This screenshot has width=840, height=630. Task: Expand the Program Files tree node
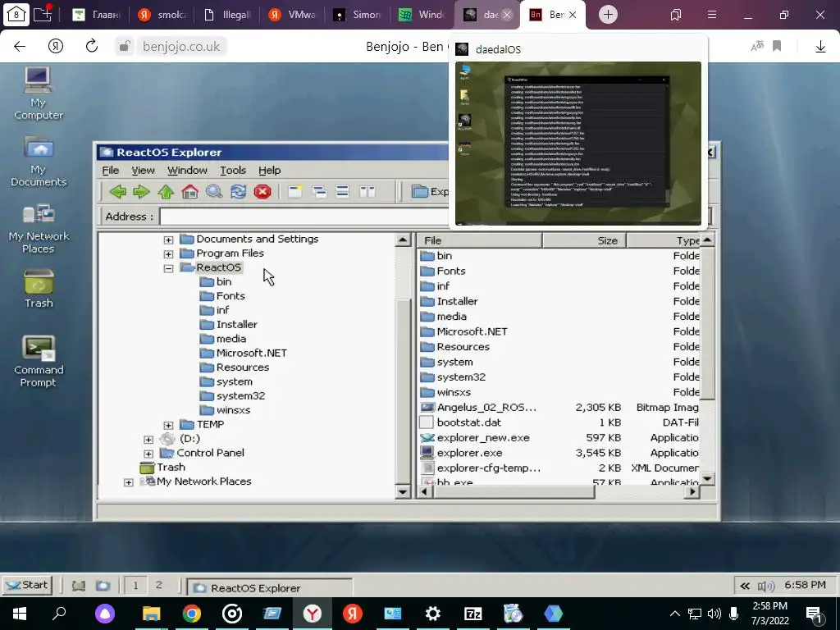(168, 254)
